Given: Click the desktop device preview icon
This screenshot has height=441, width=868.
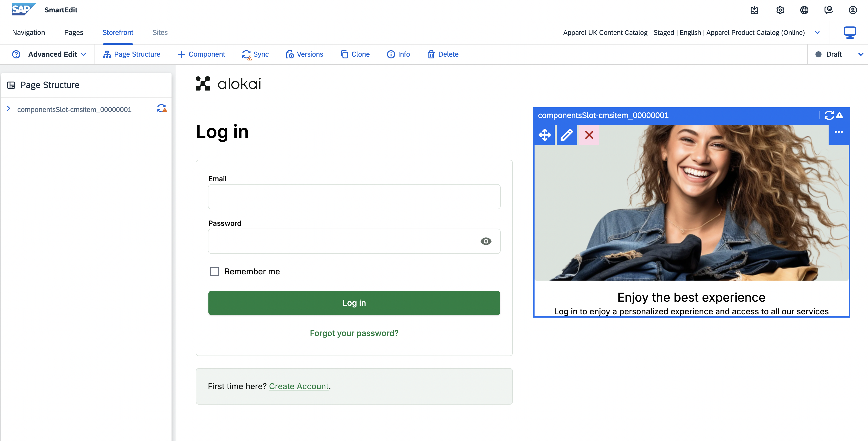Looking at the screenshot, I should pos(850,33).
